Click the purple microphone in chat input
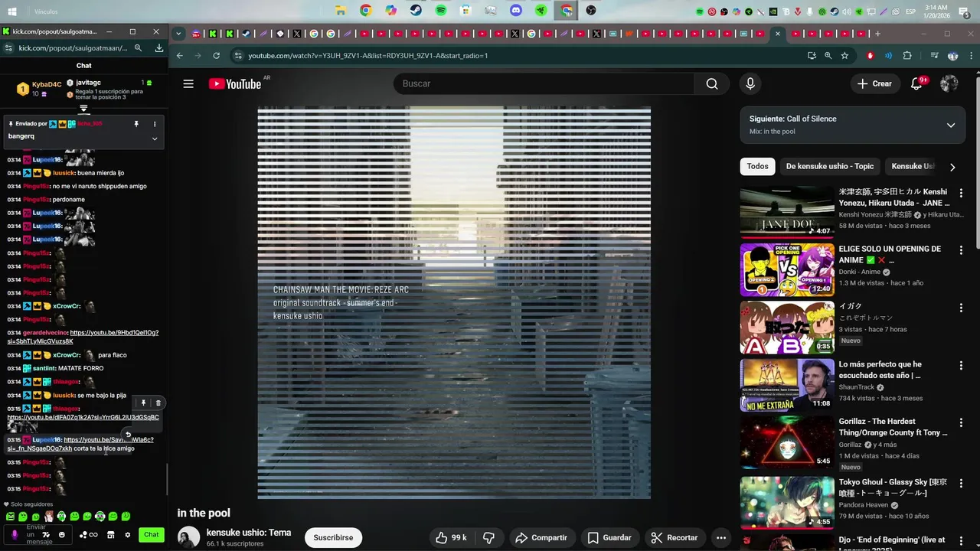Image resolution: width=980 pixels, height=551 pixels. (x=14, y=534)
